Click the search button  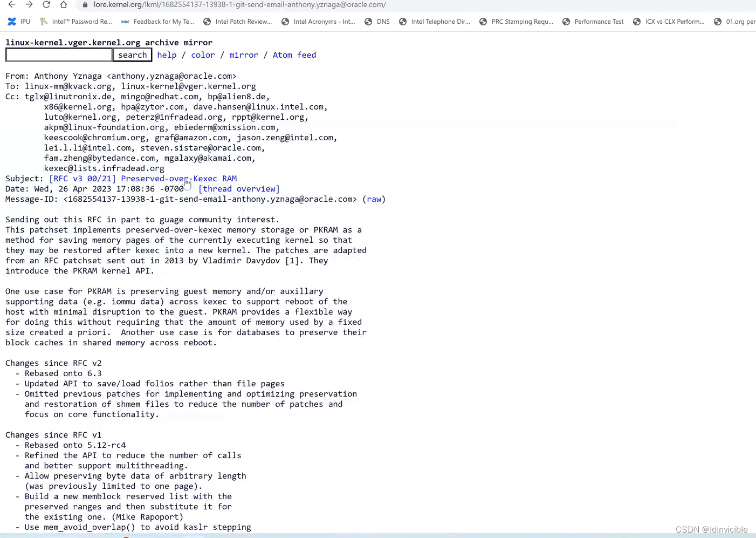tap(132, 55)
